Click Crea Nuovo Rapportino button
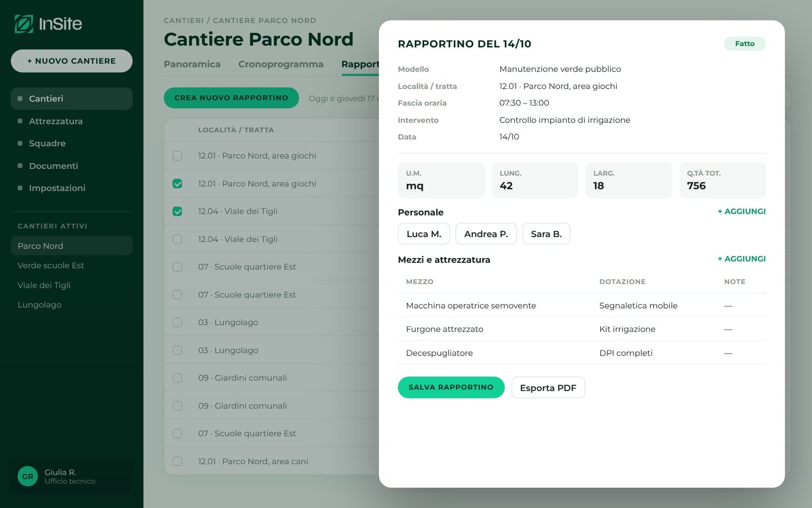Screen dimensions: 812x508 click(x=231, y=98)
